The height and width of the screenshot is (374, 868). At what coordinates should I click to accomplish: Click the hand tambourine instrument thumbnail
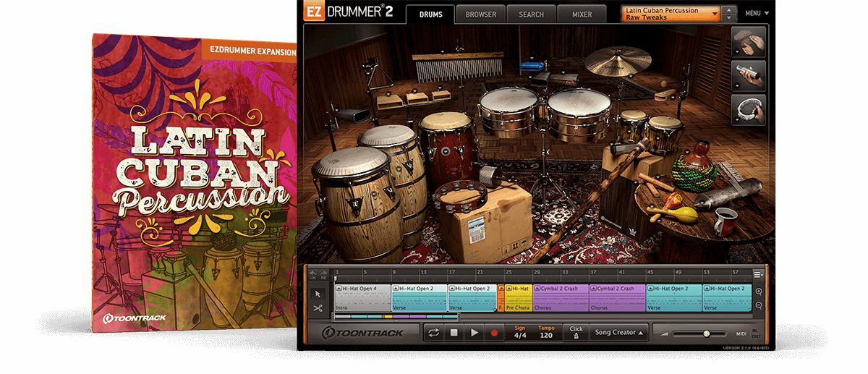(x=748, y=109)
